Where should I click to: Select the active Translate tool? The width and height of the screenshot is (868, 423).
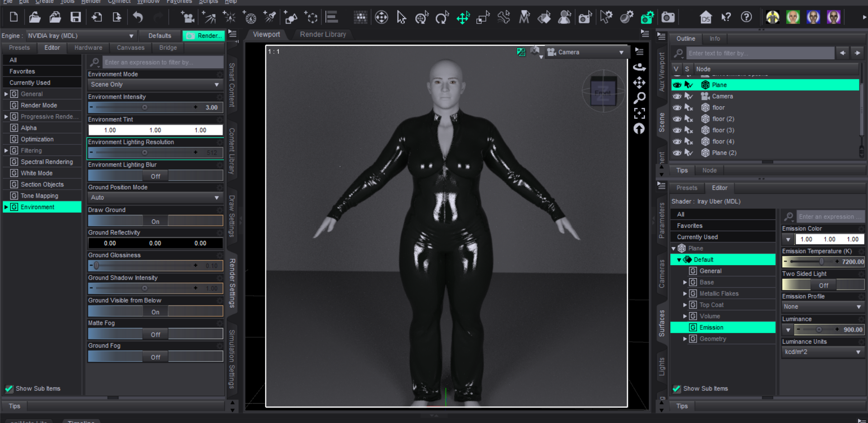[x=463, y=18]
